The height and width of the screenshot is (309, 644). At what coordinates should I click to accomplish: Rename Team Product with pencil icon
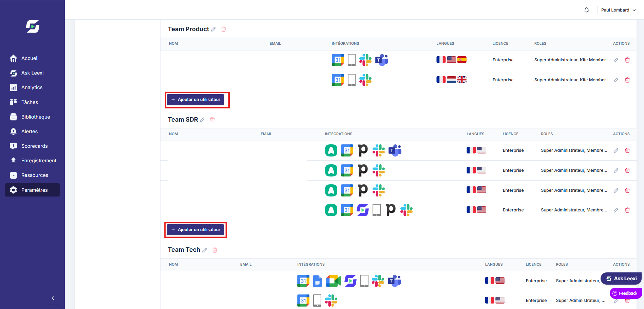(213, 29)
